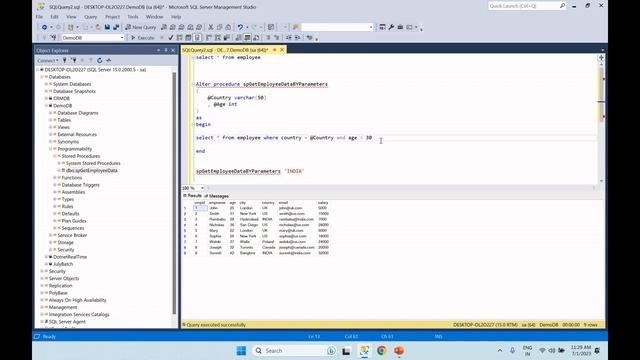Viewport: 640px width, 360px height.
Task: Switch to the Results tab
Action: 192,196
